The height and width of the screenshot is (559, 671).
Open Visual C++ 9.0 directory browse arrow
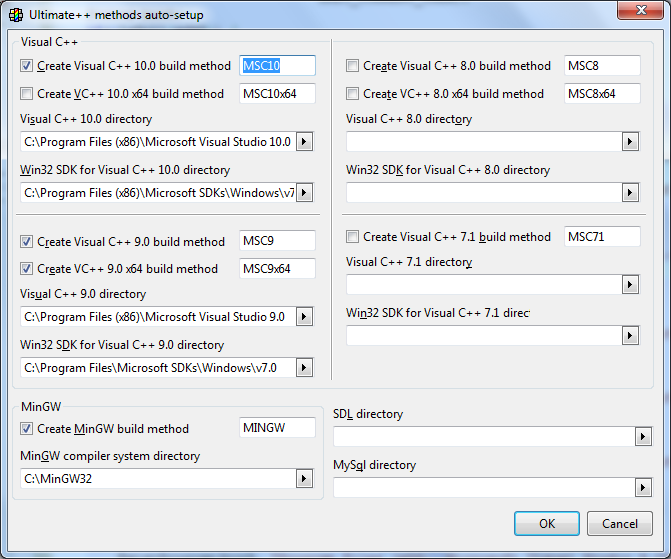305,317
